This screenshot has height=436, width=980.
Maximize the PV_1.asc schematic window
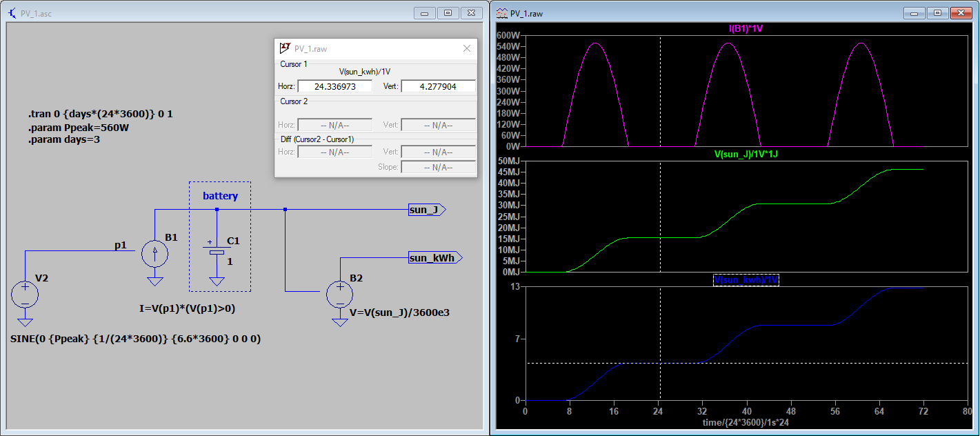(x=448, y=12)
